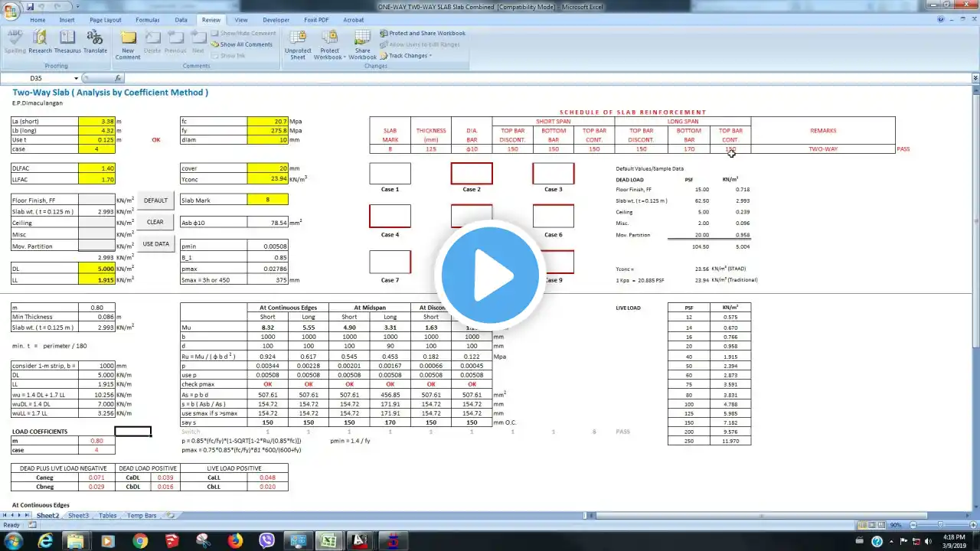Switch to Page Break Preview in status bar
This screenshot has height=551, width=980.
point(881,525)
